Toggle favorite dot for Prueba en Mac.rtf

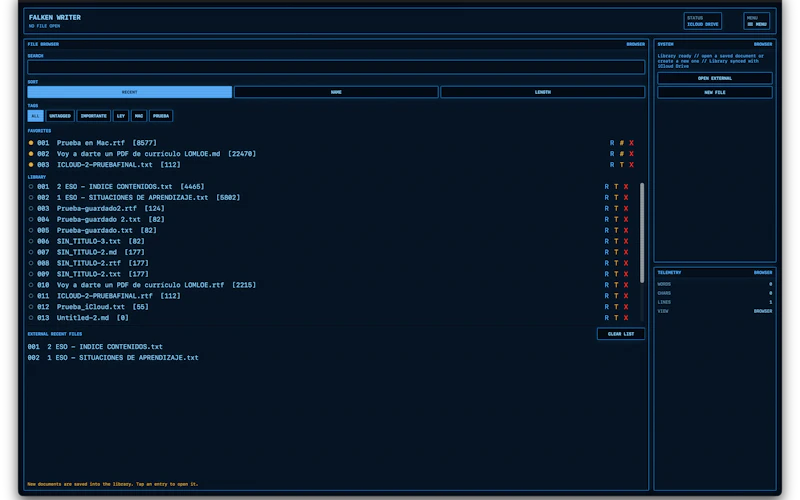point(31,143)
